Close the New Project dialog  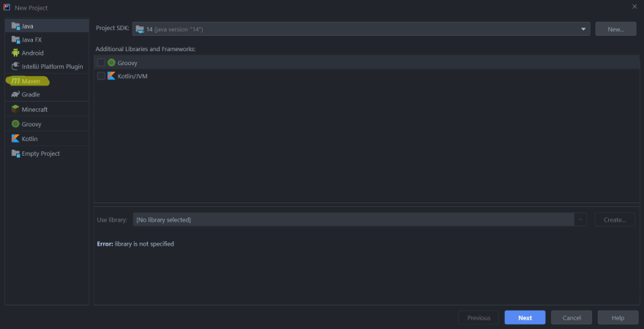634,6
